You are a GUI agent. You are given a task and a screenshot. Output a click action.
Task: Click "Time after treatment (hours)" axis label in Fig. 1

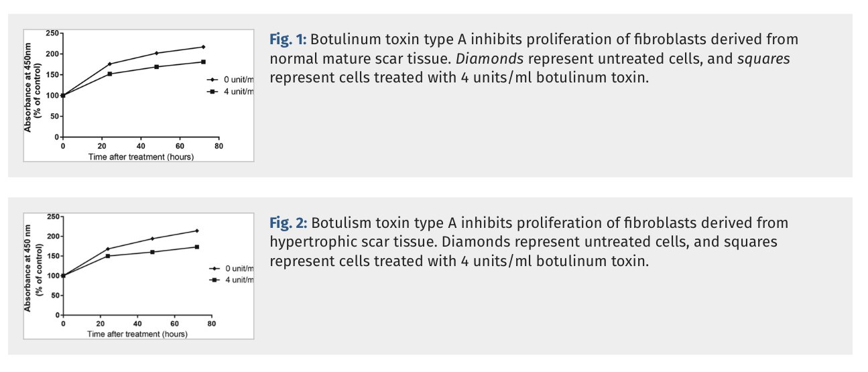pos(141,157)
